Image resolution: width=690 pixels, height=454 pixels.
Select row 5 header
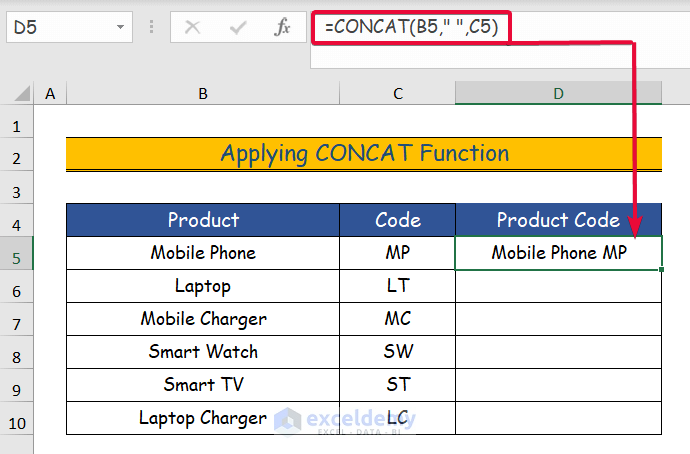[x=16, y=253]
